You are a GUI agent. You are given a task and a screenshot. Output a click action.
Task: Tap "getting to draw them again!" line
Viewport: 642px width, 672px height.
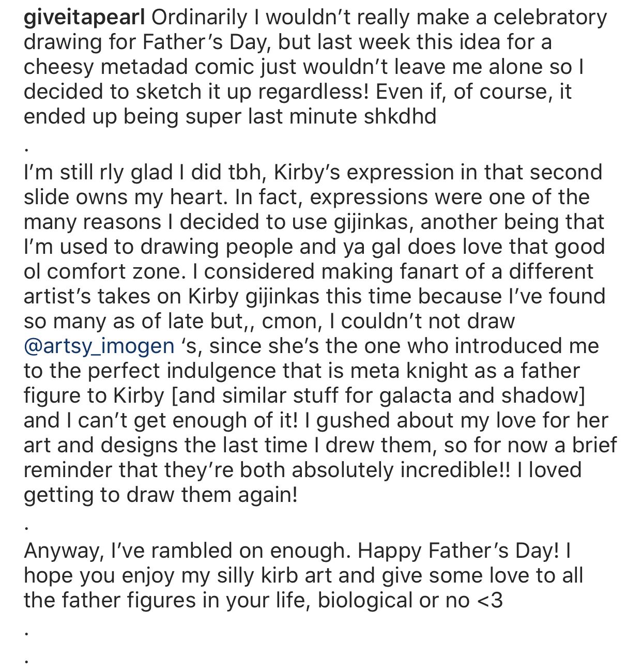[161, 495]
